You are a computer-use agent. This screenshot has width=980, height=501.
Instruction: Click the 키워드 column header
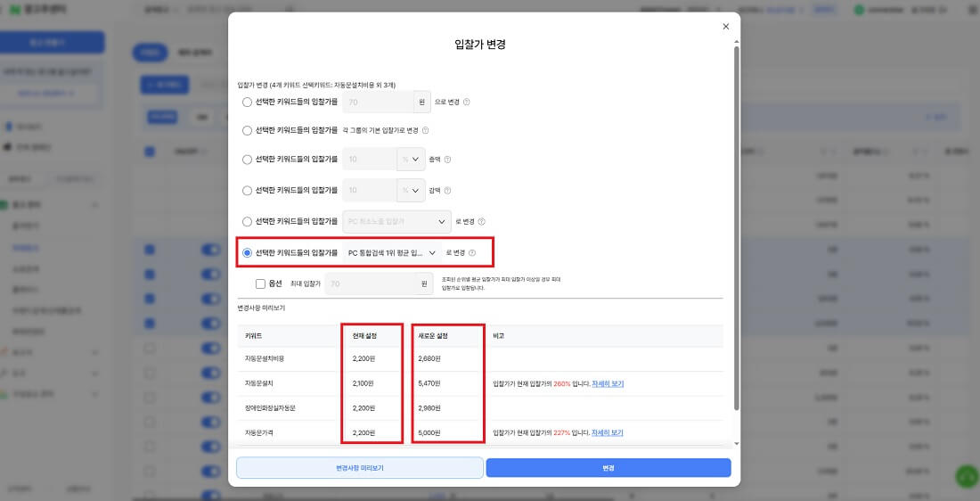coord(252,336)
